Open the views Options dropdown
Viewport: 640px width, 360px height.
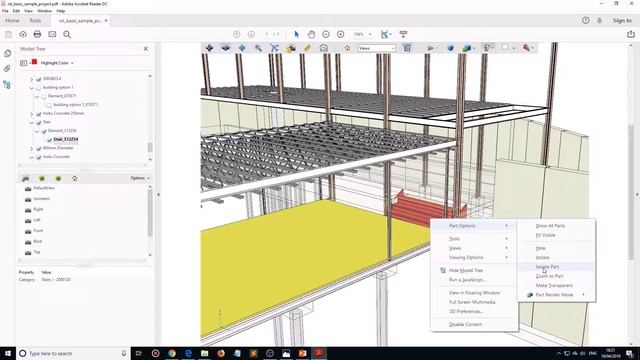click(x=140, y=178)
